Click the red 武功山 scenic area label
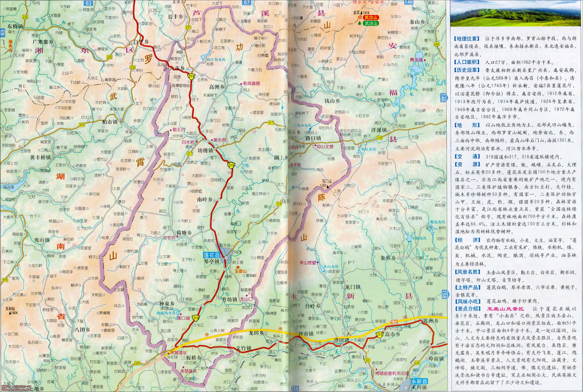583x392 pixels. [371, 18]
